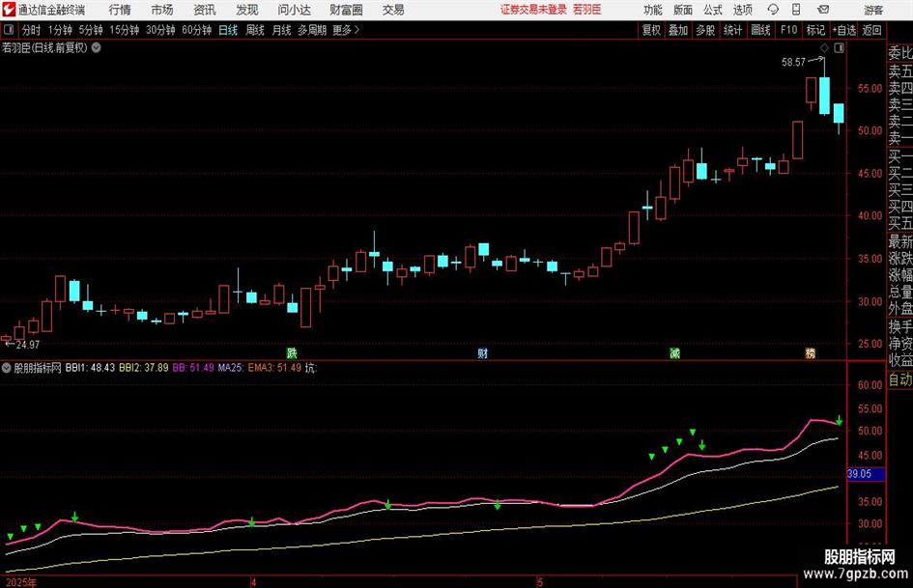Switch to 分时 period tab
Viewport: 913px width, 588px height.
coord(31,30)
